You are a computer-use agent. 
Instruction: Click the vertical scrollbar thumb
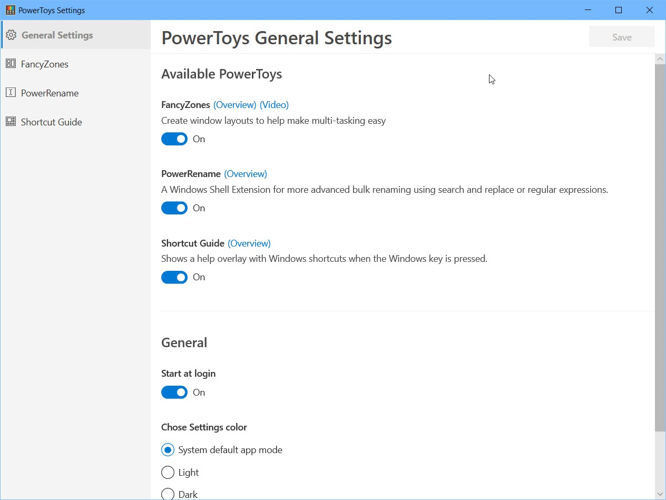coord(660,247)
